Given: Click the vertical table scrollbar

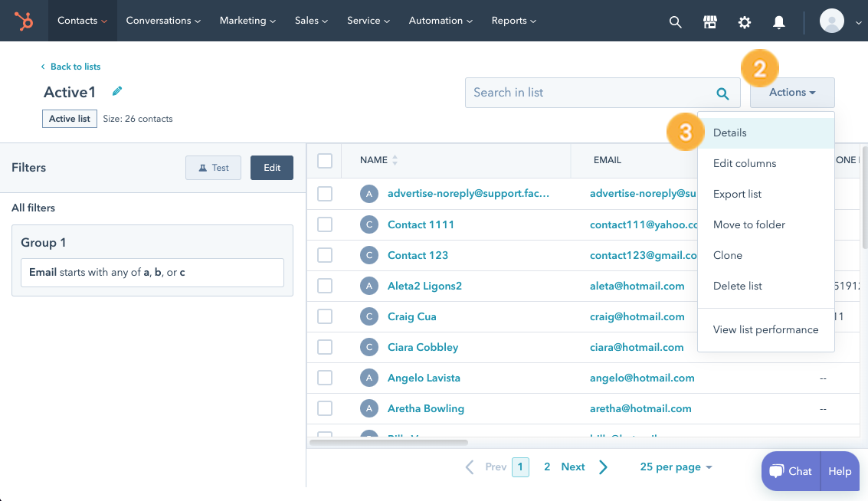Looking at the screenshot, I should tap(865, 196).
